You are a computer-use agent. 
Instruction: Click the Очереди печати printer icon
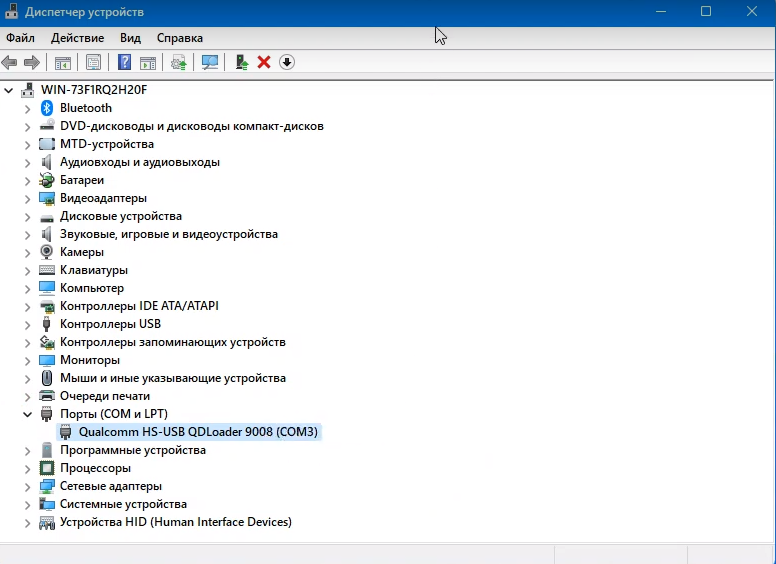(x=47, y=396)
